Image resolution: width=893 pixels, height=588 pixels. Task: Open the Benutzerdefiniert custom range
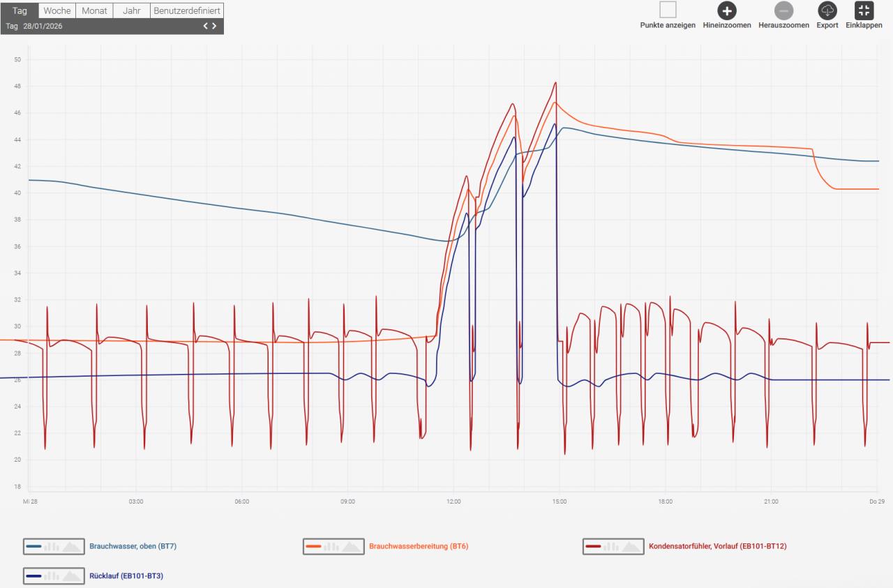[x=186, y=10]
